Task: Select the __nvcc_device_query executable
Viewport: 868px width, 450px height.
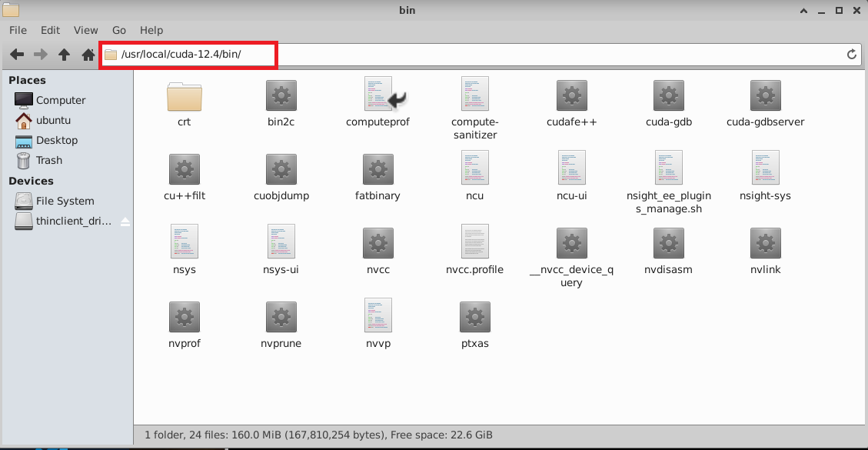Action: (x=571, y=243)
